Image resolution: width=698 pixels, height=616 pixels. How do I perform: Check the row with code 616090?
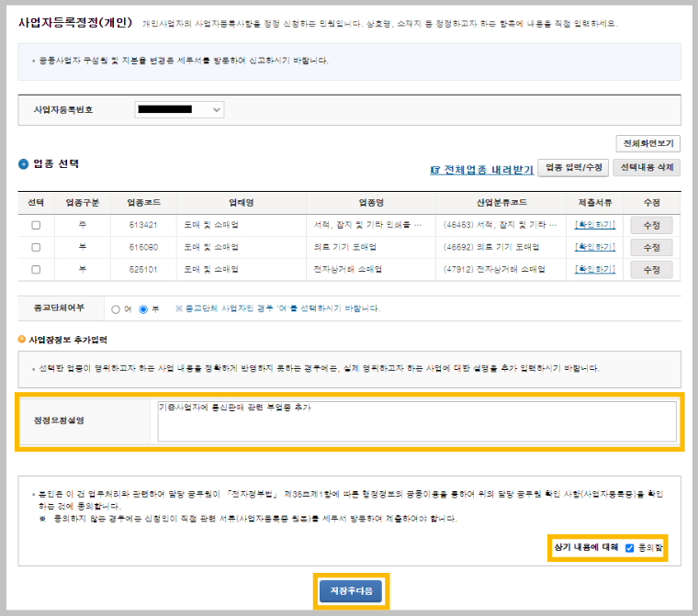[x=36, y=248]
